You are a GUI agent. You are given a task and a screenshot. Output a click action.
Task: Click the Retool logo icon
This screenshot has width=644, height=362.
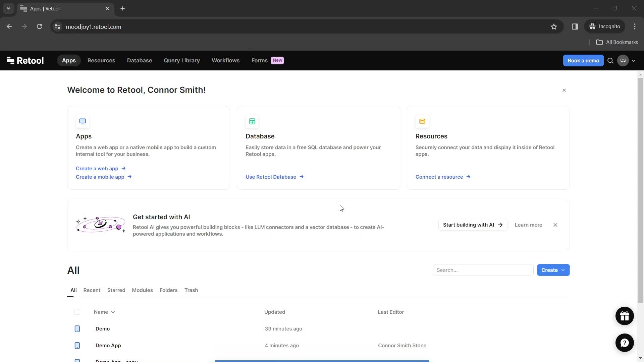point(10,61)
